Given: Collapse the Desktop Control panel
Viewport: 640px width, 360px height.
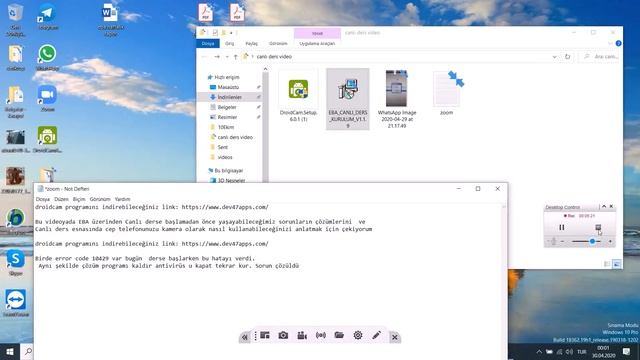Looking at the screenshot, I should tap(604, 207).
